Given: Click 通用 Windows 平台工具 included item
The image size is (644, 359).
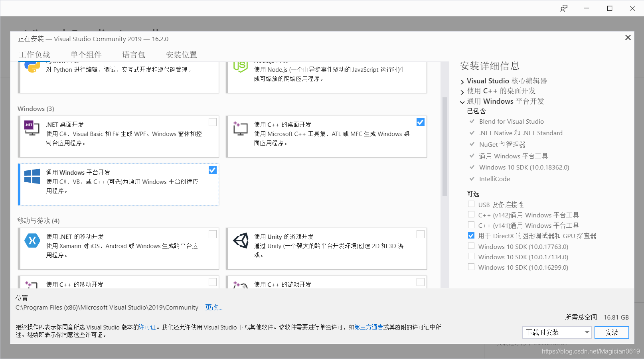Looking at the screenshot, I should [514, 156].
